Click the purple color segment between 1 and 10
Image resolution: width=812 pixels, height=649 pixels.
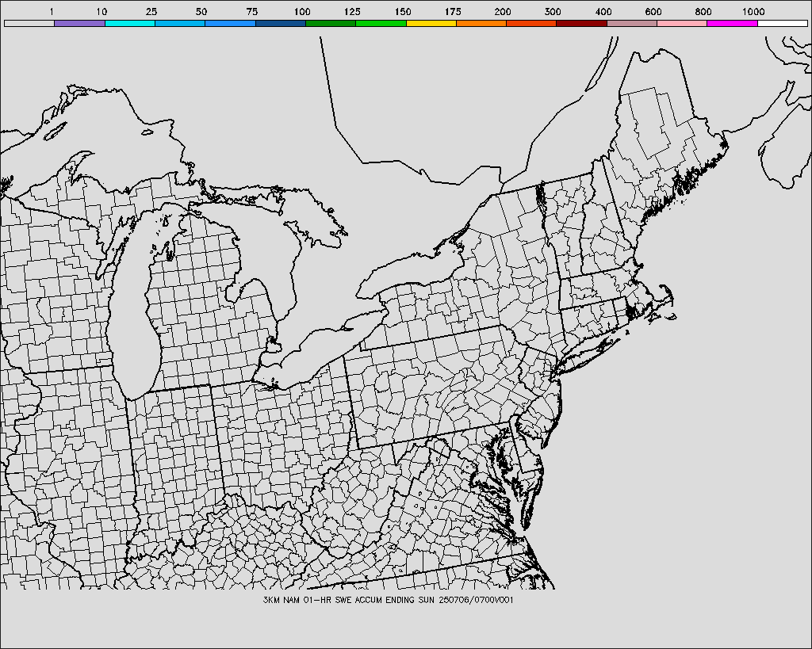(80, 23)
